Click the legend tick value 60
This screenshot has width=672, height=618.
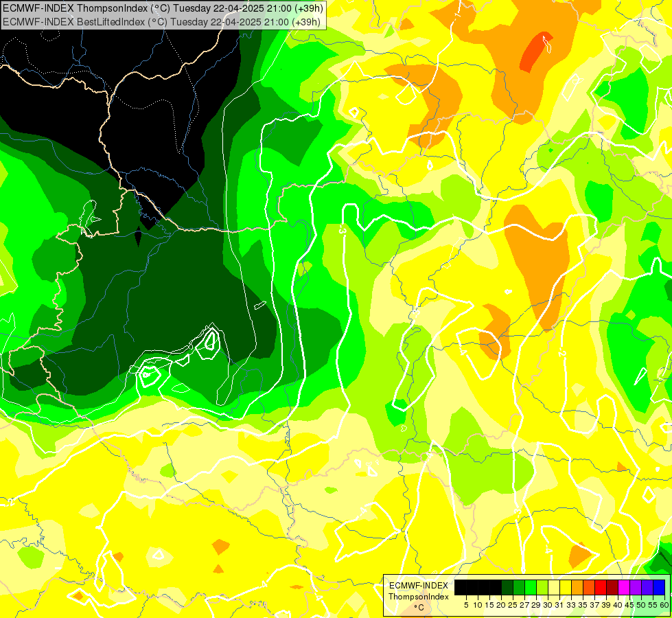[x=664, y=605]
